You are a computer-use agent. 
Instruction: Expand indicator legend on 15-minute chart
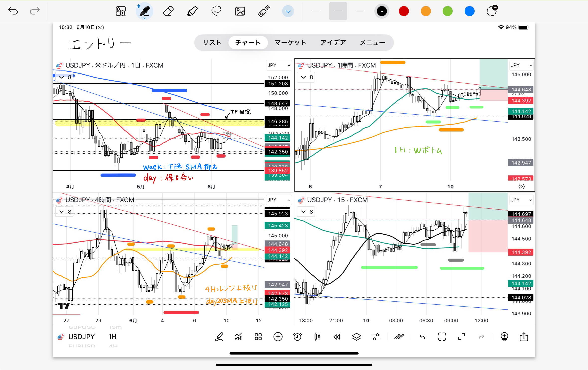point(306,211)
